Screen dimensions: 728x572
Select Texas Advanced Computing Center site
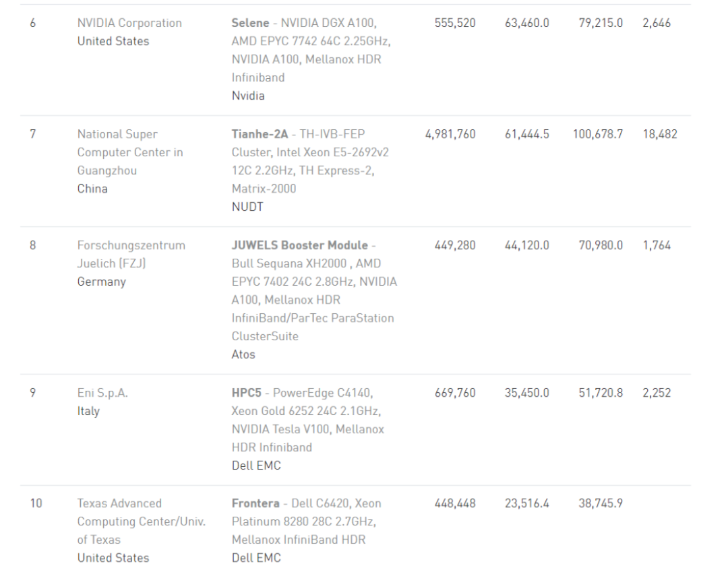(141, 521)
